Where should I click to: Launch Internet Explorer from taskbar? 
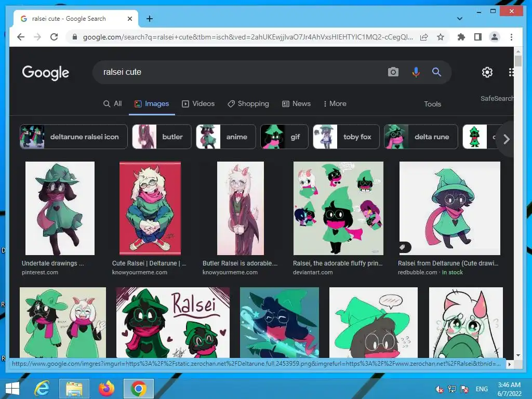42,389
